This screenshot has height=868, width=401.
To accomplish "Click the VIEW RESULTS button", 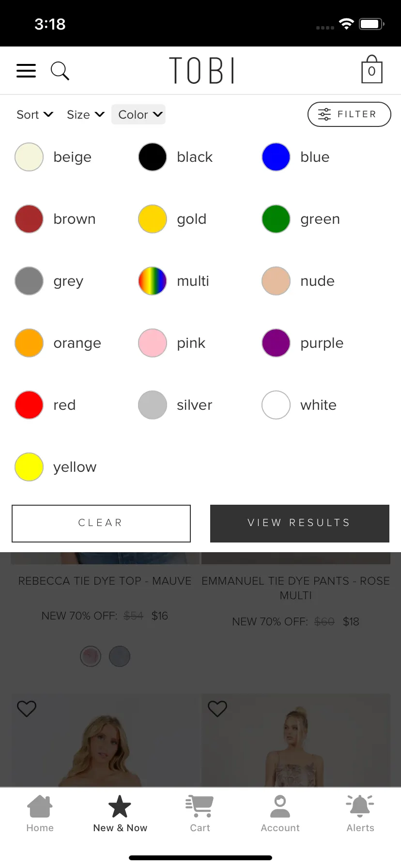I will click(300, 524).
